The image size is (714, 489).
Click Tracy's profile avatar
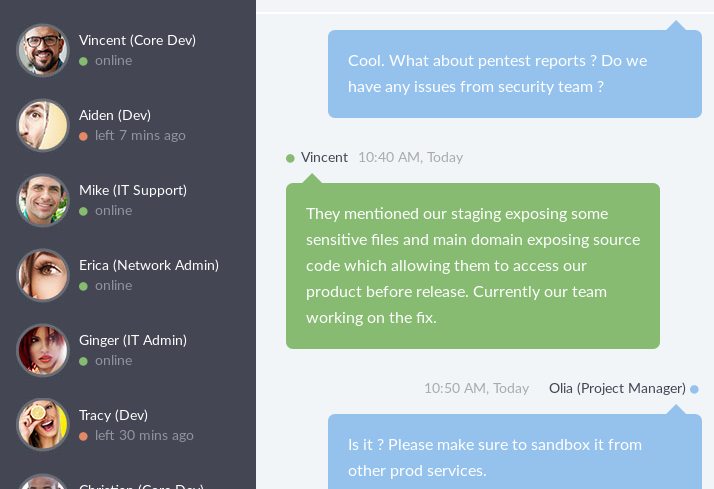tap(42, 425)
